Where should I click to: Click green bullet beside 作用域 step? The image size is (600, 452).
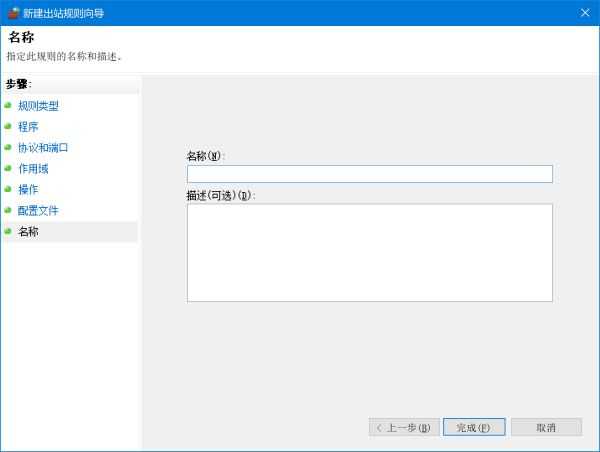click(8, 168)
